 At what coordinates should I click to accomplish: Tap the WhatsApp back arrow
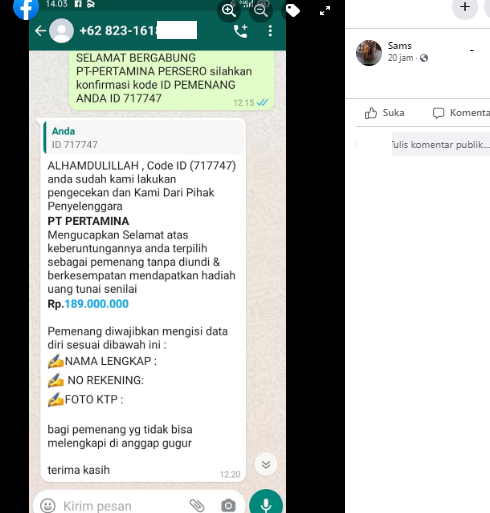click(x=40, y=31)
